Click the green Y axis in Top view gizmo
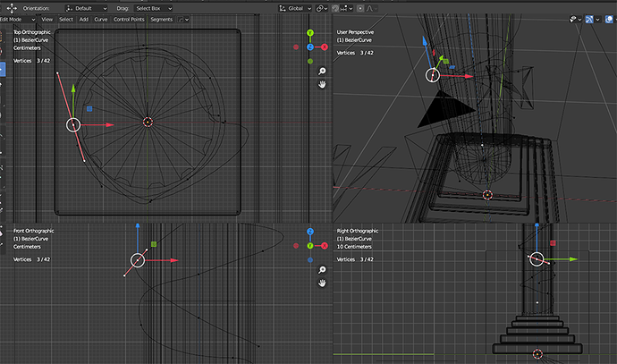This screenshot has height=364, width=617. [310, 33]
